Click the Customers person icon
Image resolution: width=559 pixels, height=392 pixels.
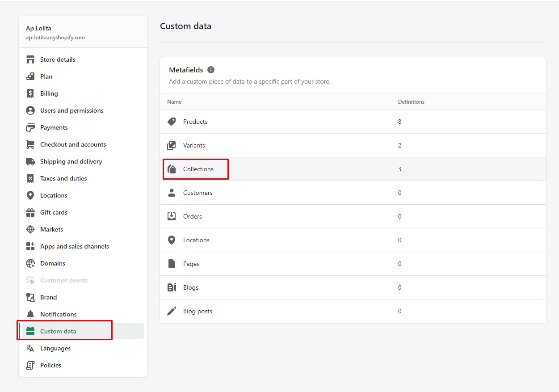[172, 193]
